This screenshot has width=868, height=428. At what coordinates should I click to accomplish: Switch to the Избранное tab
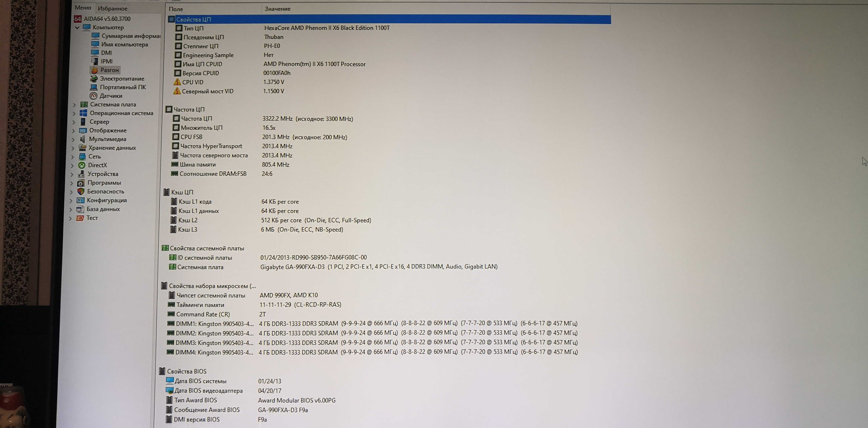112,8
